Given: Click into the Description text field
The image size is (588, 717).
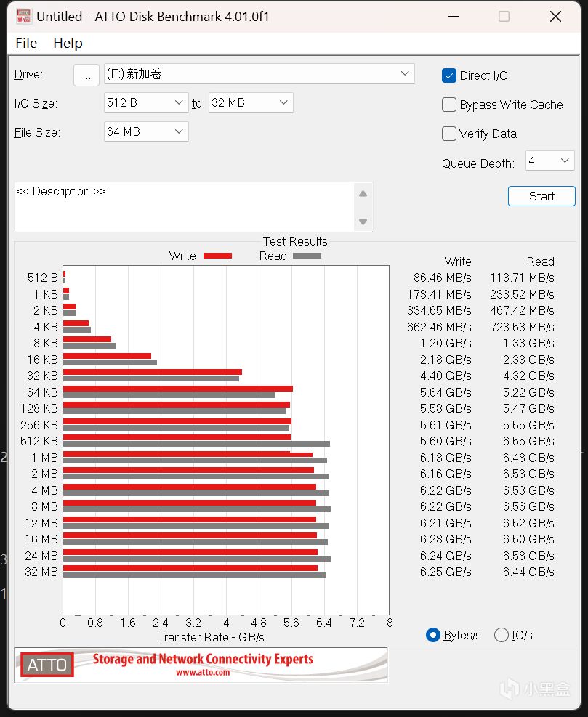Looking at the screenshot, I should (x=185, y=207).
